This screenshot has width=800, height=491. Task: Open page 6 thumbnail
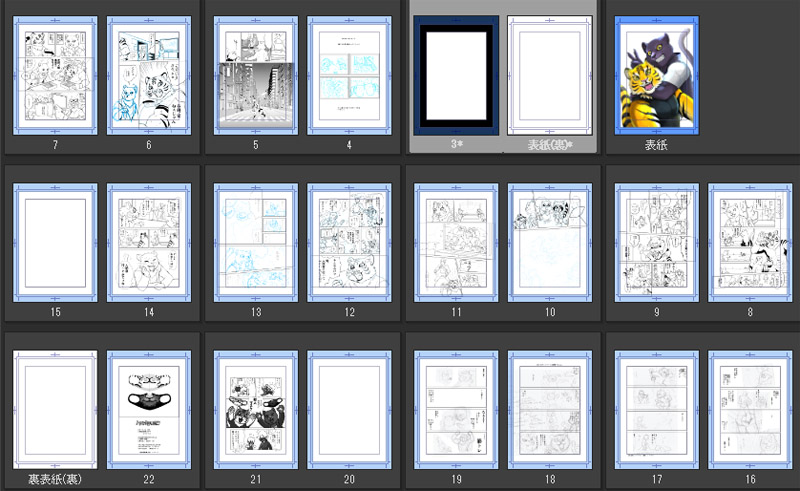pyautogui.click(x=149, y=76)
